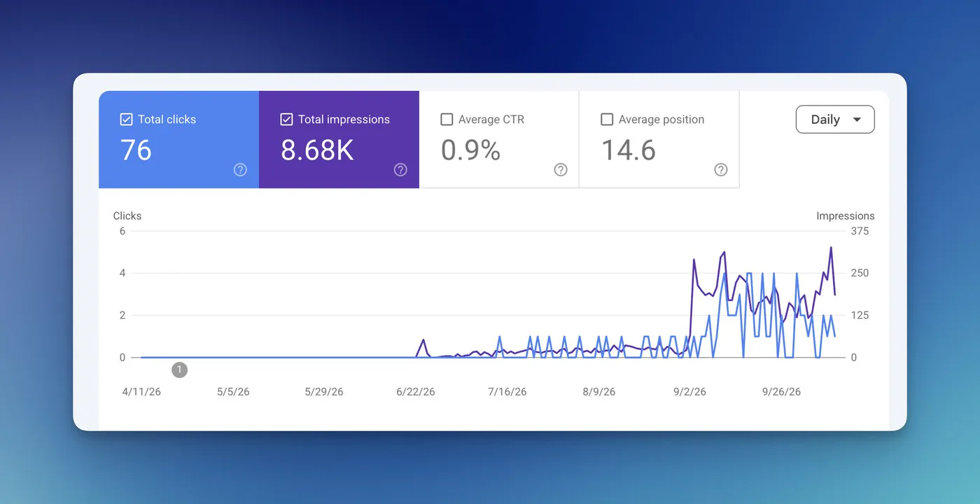
Task: Click the Total impressions label
Action: click(344, 120)
